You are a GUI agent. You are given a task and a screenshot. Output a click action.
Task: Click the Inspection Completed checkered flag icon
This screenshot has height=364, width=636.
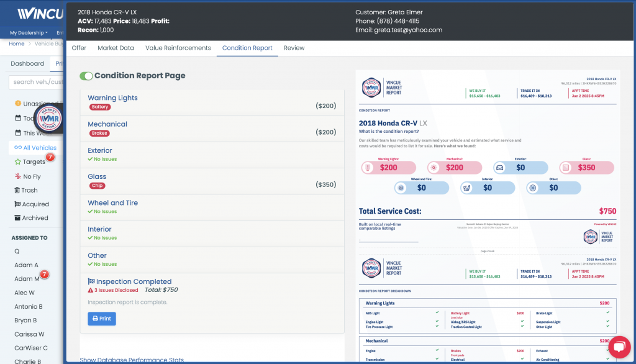coord(91,281)
